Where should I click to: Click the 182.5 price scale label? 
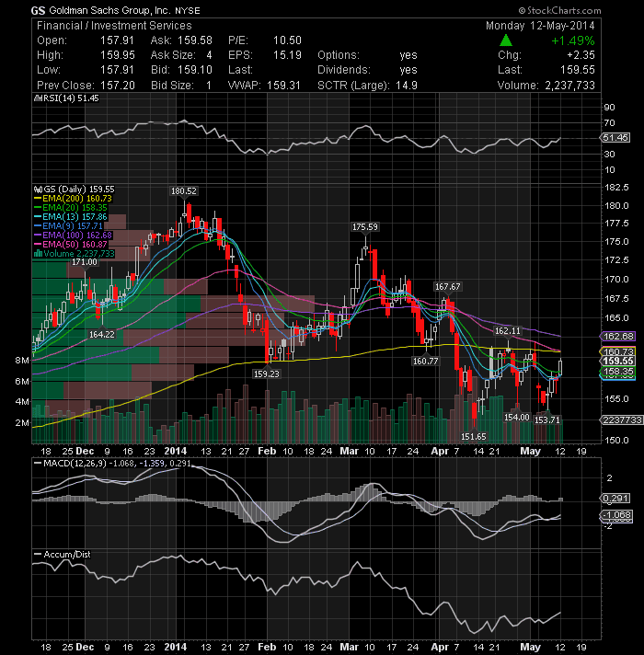pos(616,187)
